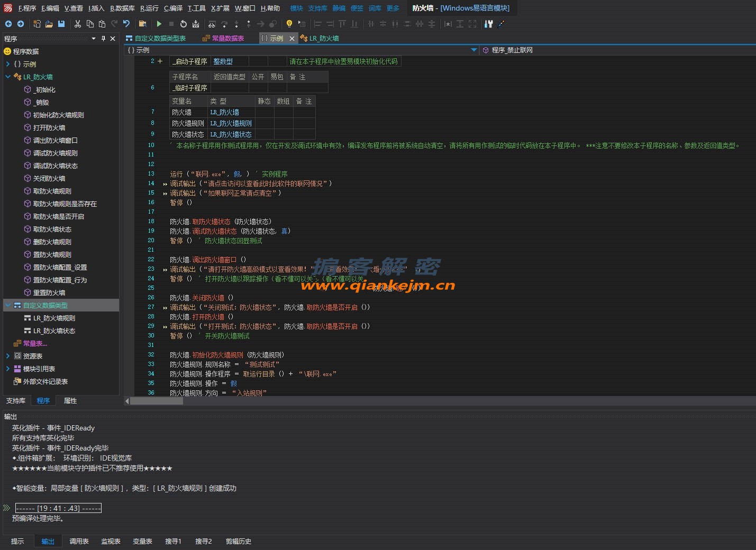This screenshot has height=550, width=756.
Task: Open the T.工具 menu
Action: [196, 8]
